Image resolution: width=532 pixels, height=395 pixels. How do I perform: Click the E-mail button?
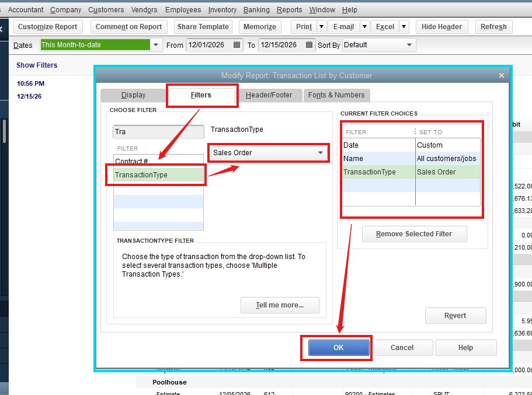click(344, 27)
